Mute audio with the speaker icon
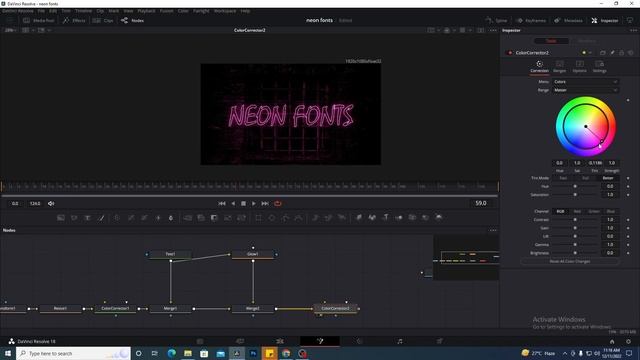Image resolution: width=640 pixels, height=360 pixels. pyautogui.click(x=51, y=203)
